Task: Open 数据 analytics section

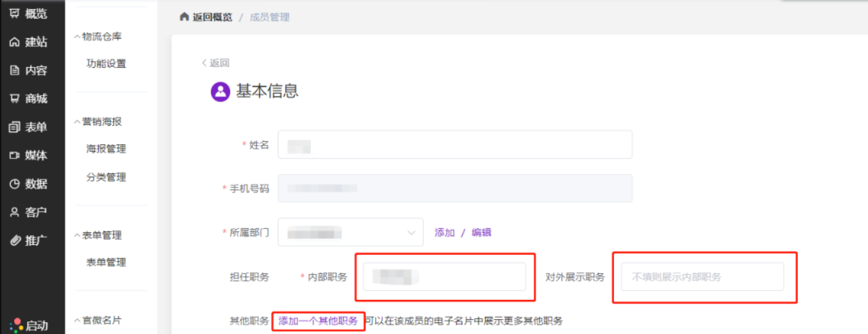Action: tap(28, 184)
